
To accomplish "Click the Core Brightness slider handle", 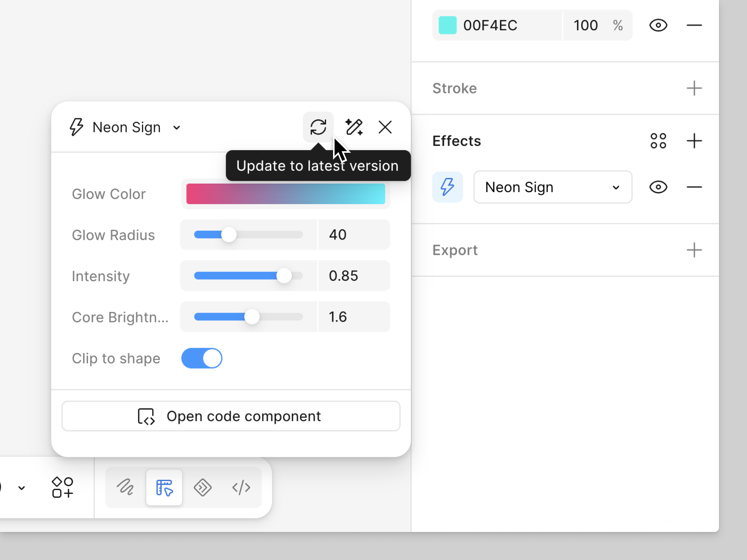I will (x=252, y=317).
